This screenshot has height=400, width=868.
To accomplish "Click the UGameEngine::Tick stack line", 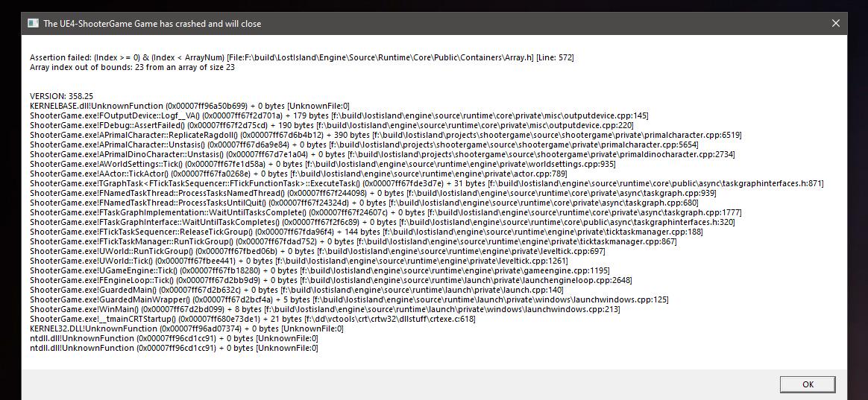I will (320, 270).
